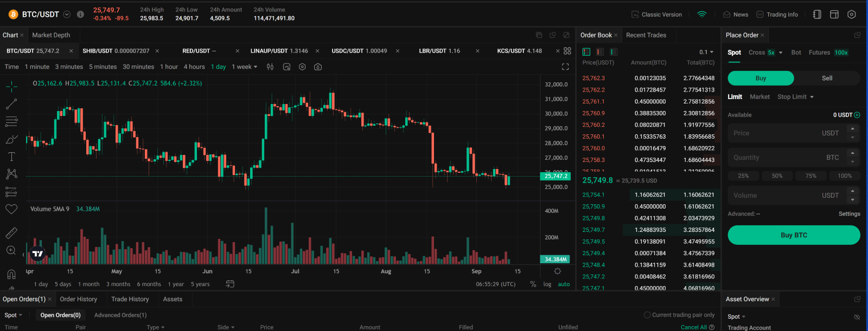The width and height of the screenshot is (868, 331).
Task: Show buy orders only order book view
Action: (614, 52)
